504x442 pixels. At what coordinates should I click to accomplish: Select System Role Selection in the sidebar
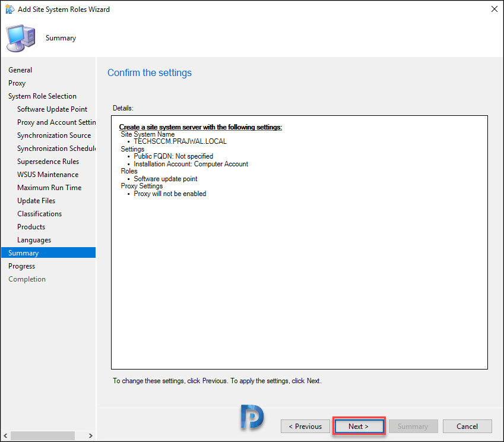[x=42, y=96]
